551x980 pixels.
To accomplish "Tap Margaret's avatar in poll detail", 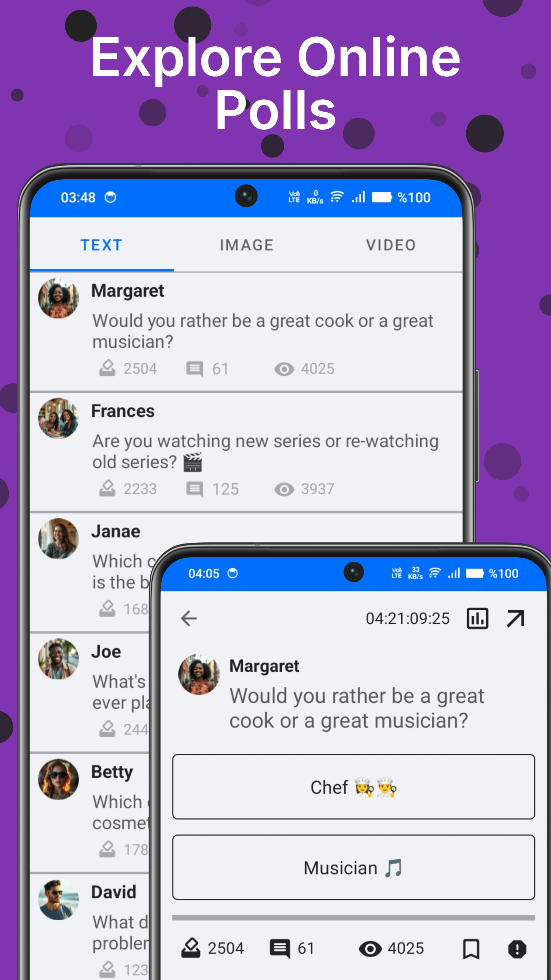I will (x=199, y=674).
